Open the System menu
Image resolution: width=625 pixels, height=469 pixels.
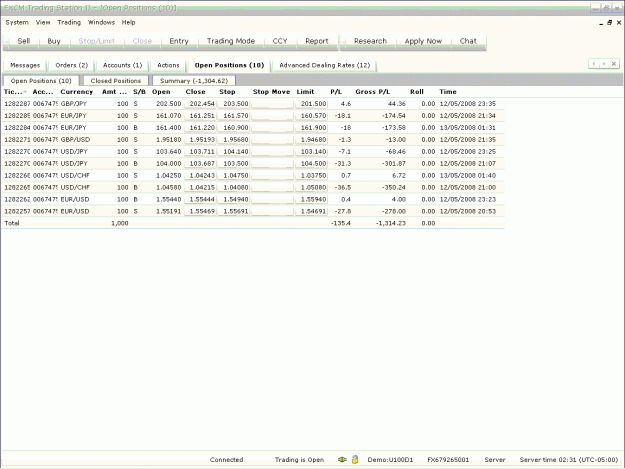(17, 22)
